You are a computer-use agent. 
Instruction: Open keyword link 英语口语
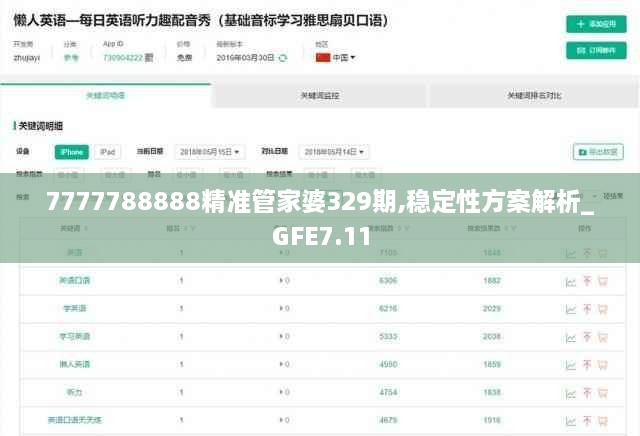pyautogui.click(x=74, y=280)
